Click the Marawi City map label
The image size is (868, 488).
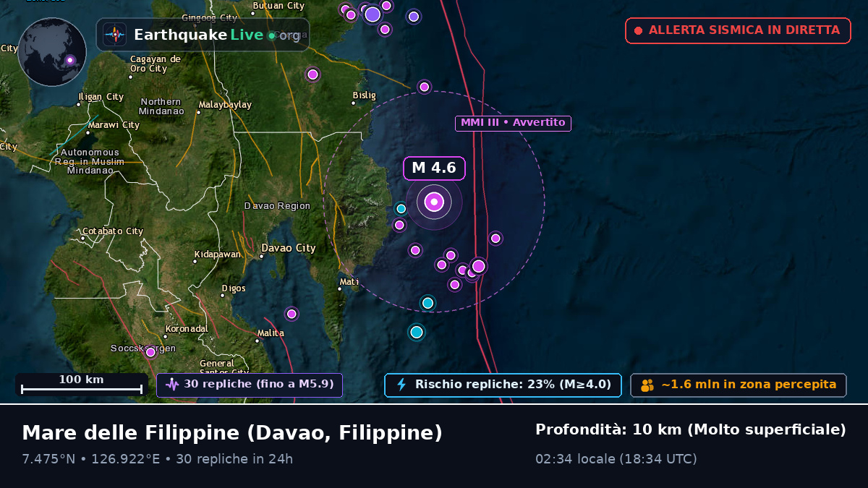click(x=114, y=125)
